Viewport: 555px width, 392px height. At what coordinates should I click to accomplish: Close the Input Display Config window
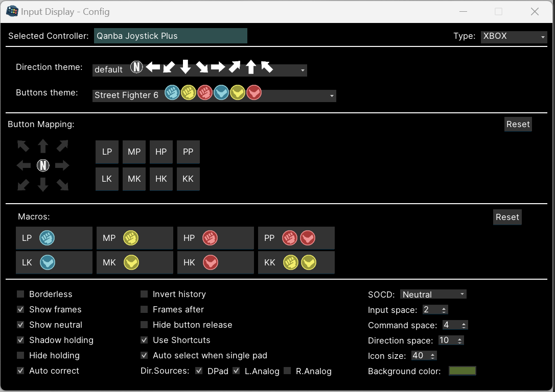click(535, 12)
